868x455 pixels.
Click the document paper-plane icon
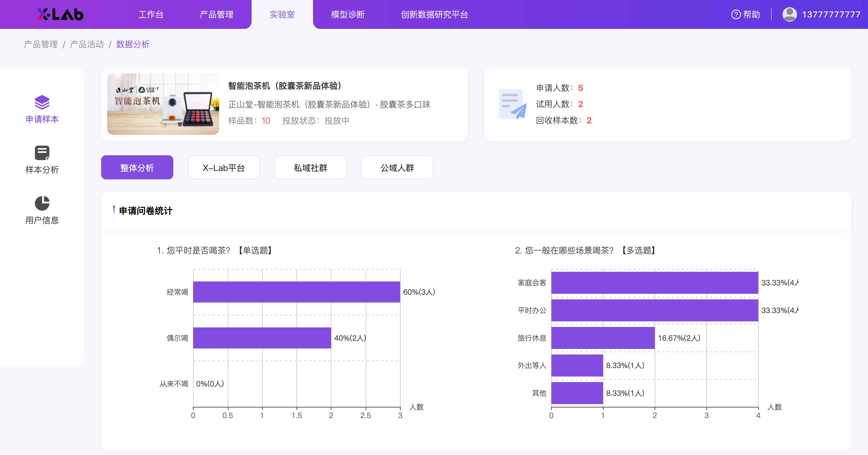coord(513,104)
